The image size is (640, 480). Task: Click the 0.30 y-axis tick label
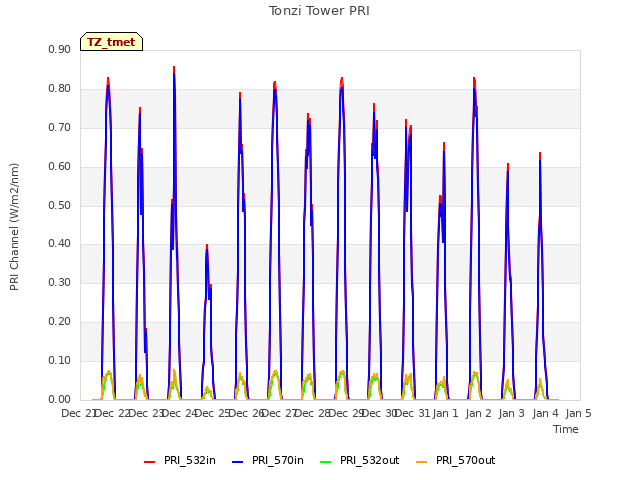point(60,282)
